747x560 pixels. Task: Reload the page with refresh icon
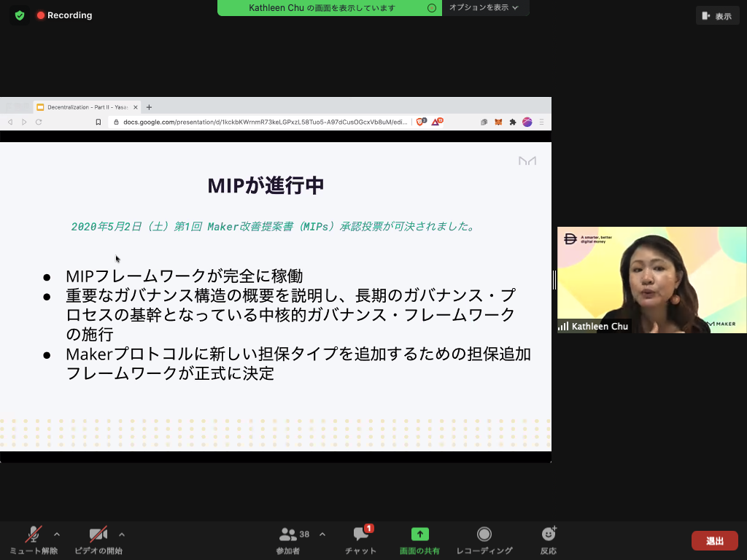tap(39, 122)
